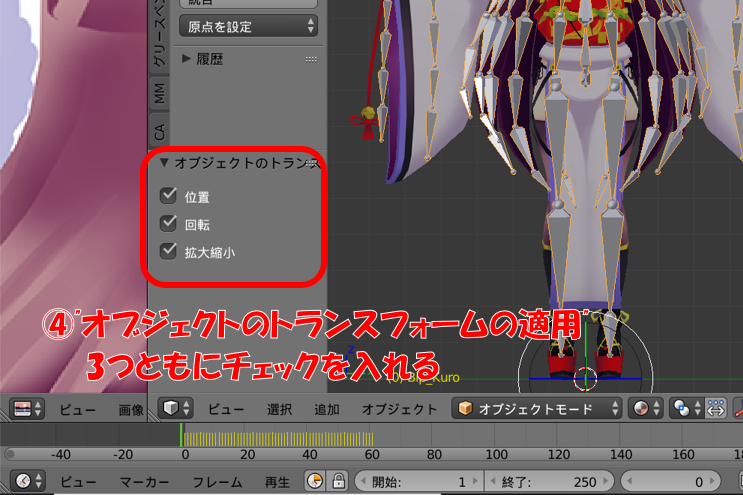743x495 pixels.
Task: Open the image editor type selector icon
Action: coord(28,408)
